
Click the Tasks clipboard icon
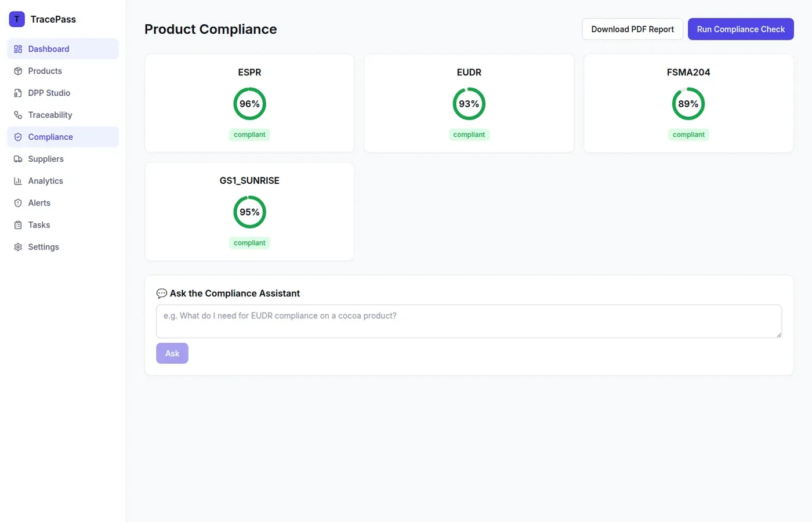tap(18, 226)
